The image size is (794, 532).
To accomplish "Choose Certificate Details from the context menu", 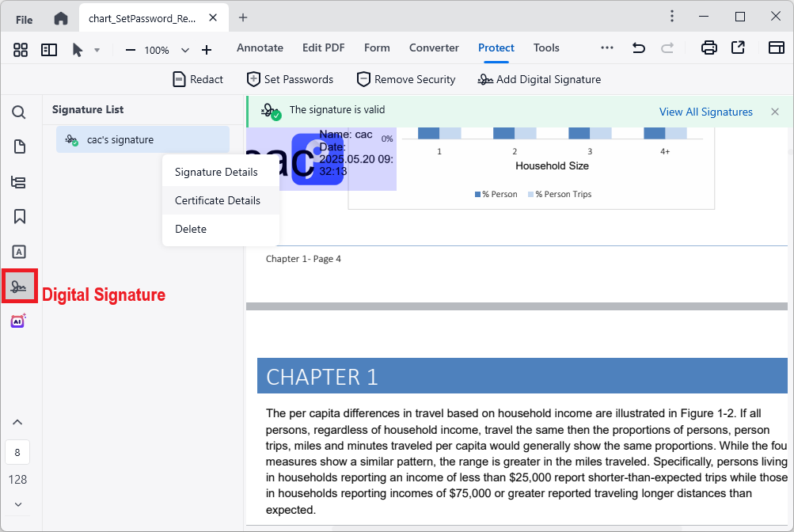I will [218, 200].
